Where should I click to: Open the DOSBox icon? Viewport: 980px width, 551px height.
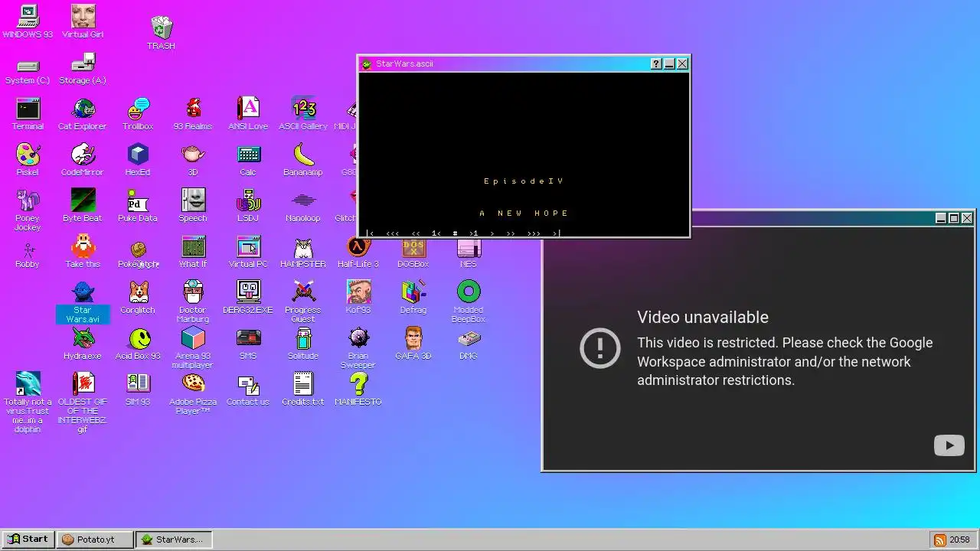(413, 253)
